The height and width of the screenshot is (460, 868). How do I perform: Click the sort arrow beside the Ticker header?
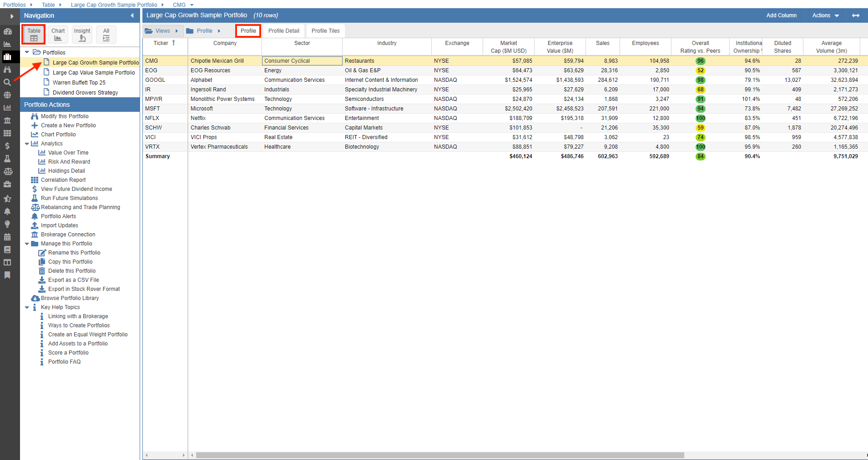173,43
